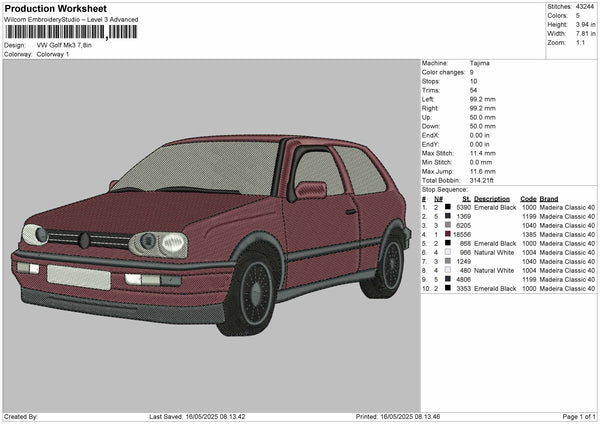Viewport: 600px width, 424px height.
Task: Select the black swatch in stop 1
Action: (x=447, y=207)
